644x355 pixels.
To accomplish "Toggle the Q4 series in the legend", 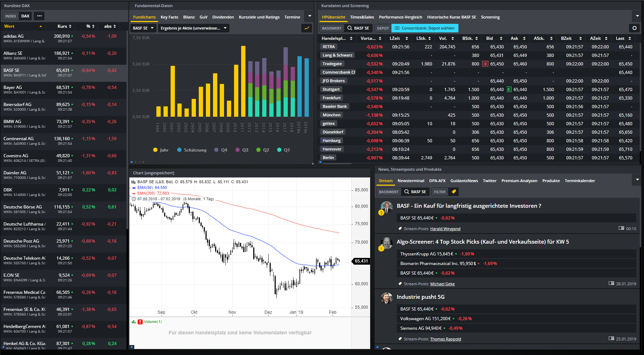I will [x=220, y=150].
